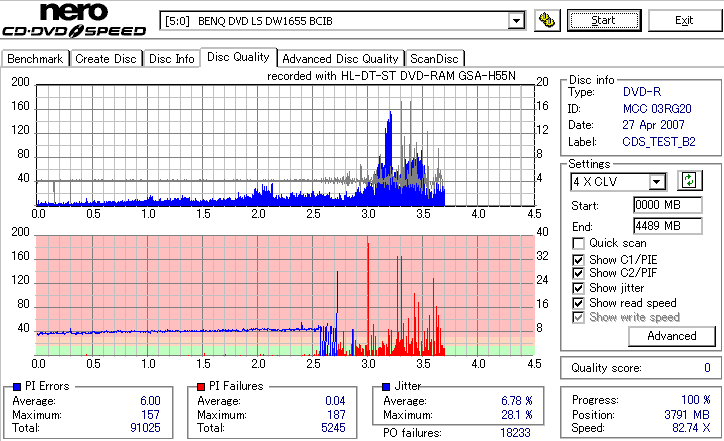Click the Nero CD-DVD Speed logo
Image resolution: width=724 pixels, height=441 pixels.
74,20
